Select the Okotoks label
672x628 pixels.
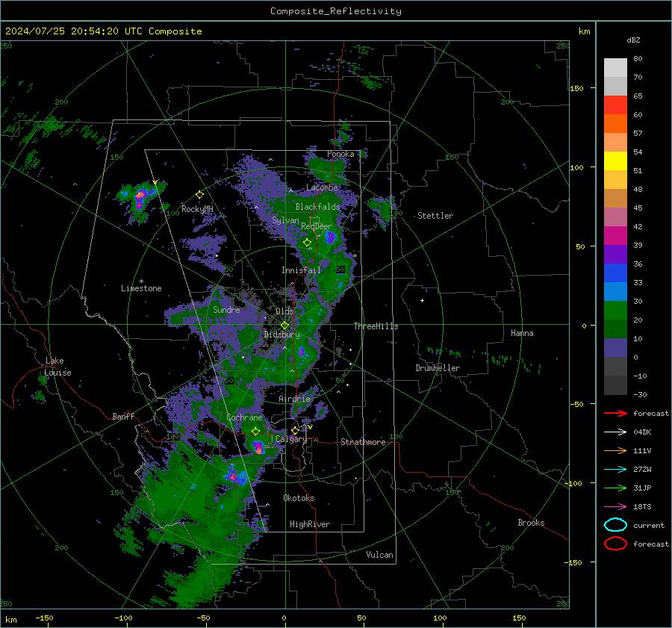(x=299, y=497)
